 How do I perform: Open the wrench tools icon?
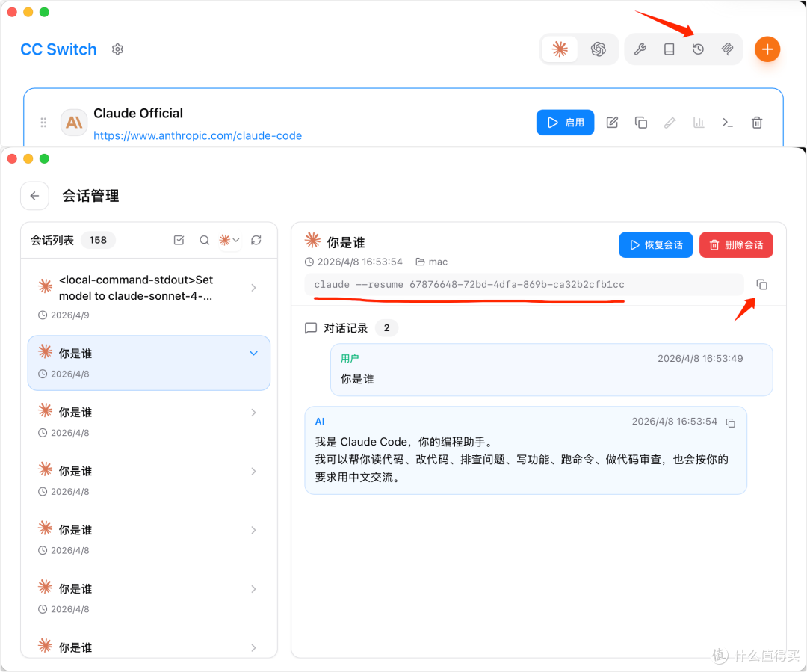pos(640,49)
